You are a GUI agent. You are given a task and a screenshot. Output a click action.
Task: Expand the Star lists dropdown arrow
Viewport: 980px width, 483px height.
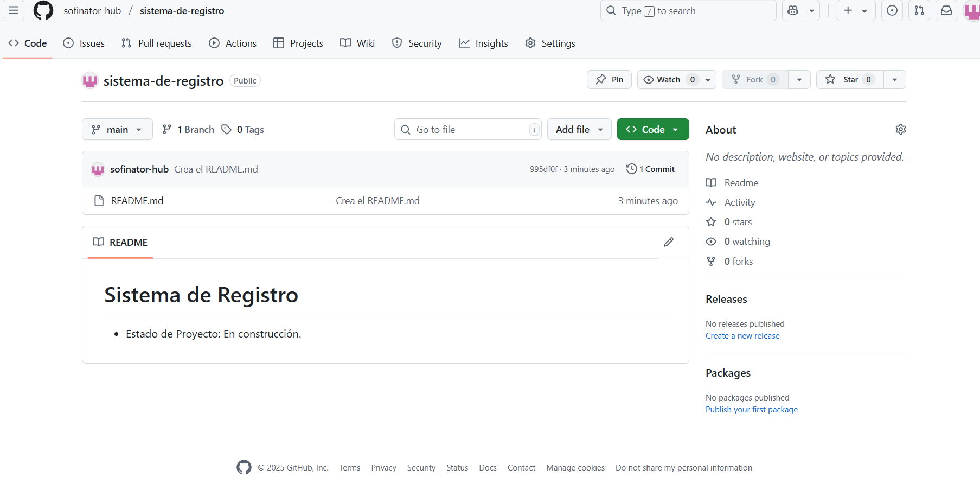895,80
